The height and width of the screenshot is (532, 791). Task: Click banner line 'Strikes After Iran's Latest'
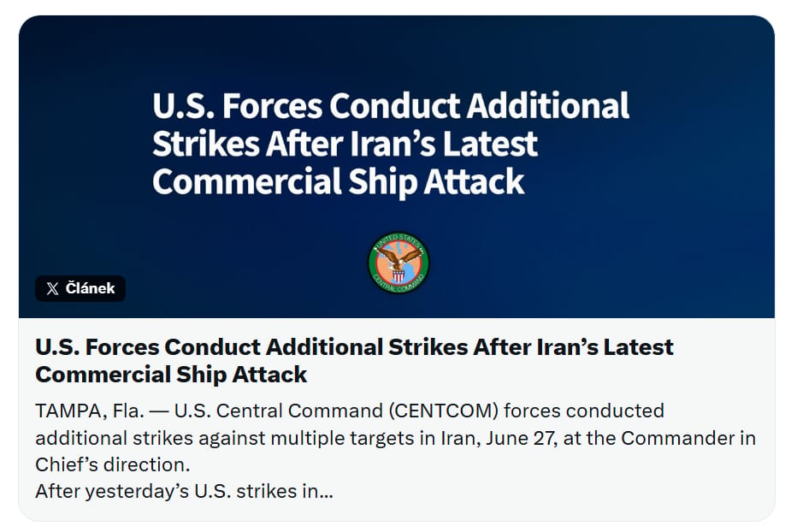[345, 144]
